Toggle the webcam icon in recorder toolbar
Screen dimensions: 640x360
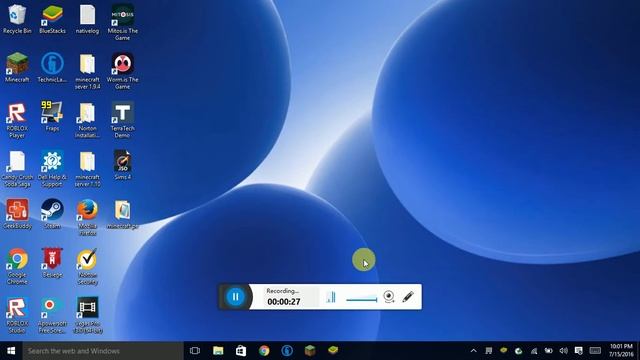tap(389, 297)
